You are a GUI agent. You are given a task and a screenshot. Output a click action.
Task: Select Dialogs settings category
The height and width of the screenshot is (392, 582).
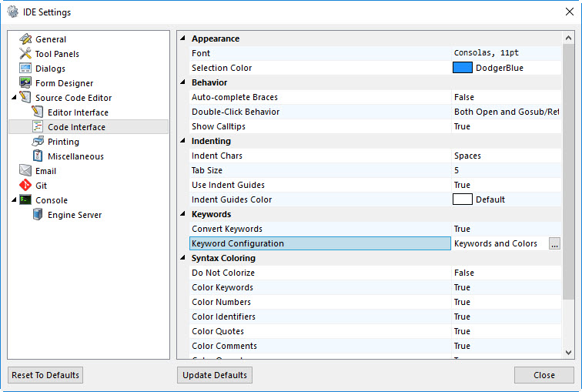coord(50,69)
